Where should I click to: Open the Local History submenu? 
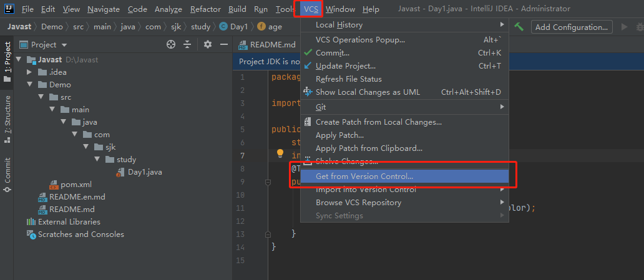pyautogui.click(x=404, y=25)
